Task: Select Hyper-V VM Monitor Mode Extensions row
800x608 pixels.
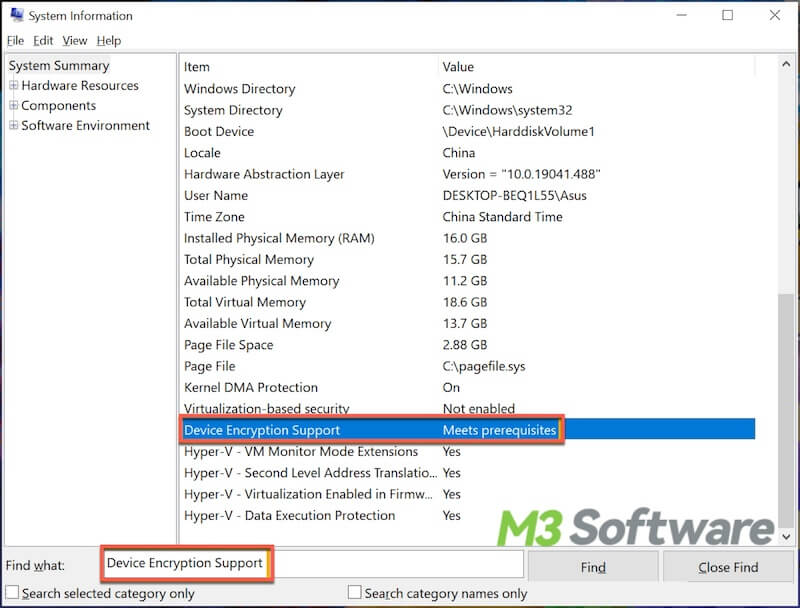Action: [x=467, y=451]
